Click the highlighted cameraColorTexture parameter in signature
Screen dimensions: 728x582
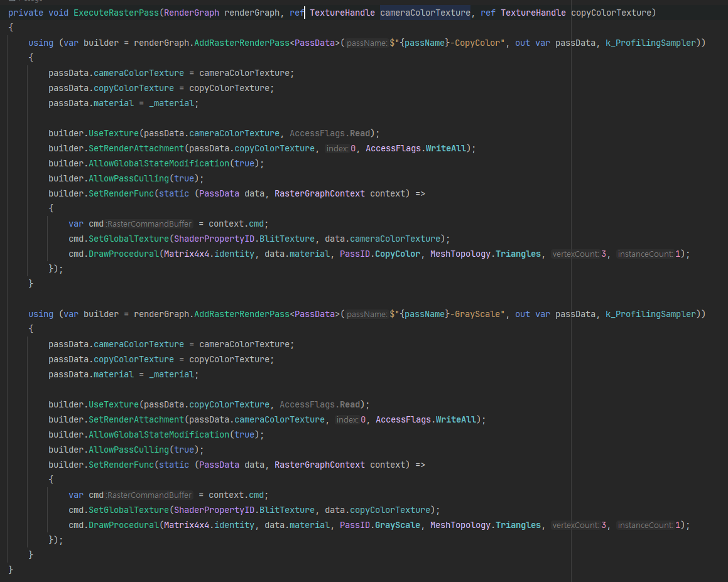[425, 13]
